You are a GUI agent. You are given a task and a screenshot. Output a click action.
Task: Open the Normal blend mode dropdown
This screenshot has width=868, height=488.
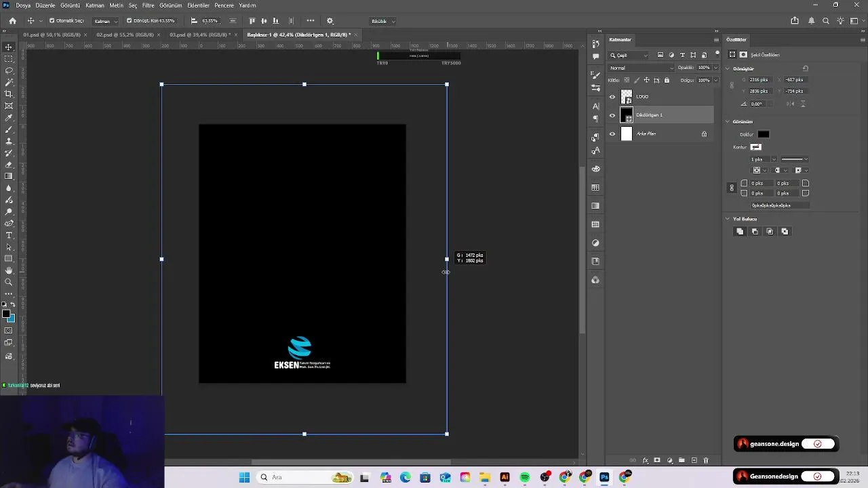point(642,68)
